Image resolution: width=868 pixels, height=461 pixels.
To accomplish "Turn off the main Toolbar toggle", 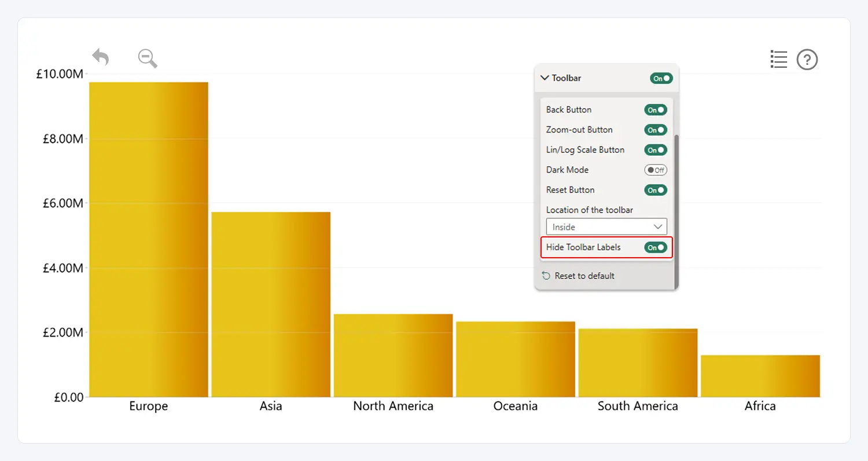I will point(661,78).
